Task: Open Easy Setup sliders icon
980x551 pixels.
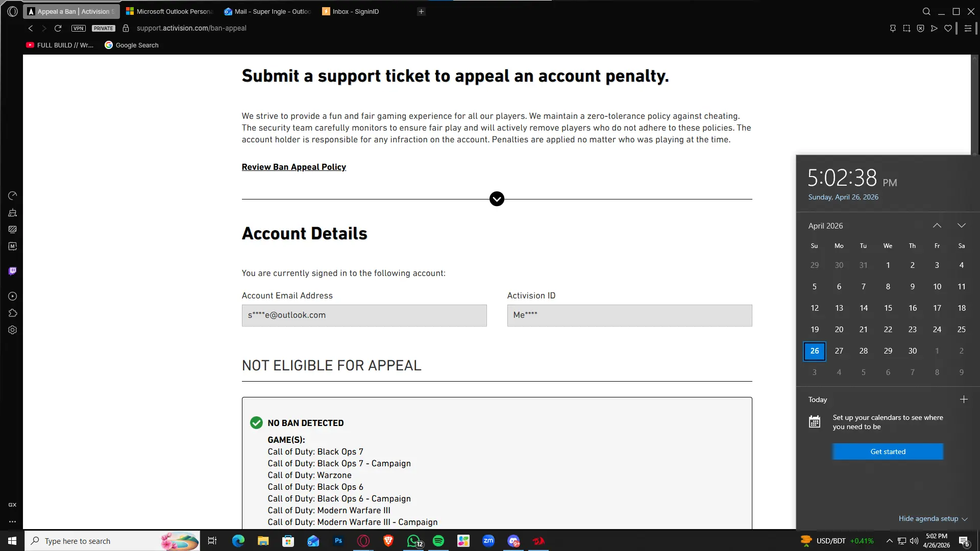Action: pos(968,29)
